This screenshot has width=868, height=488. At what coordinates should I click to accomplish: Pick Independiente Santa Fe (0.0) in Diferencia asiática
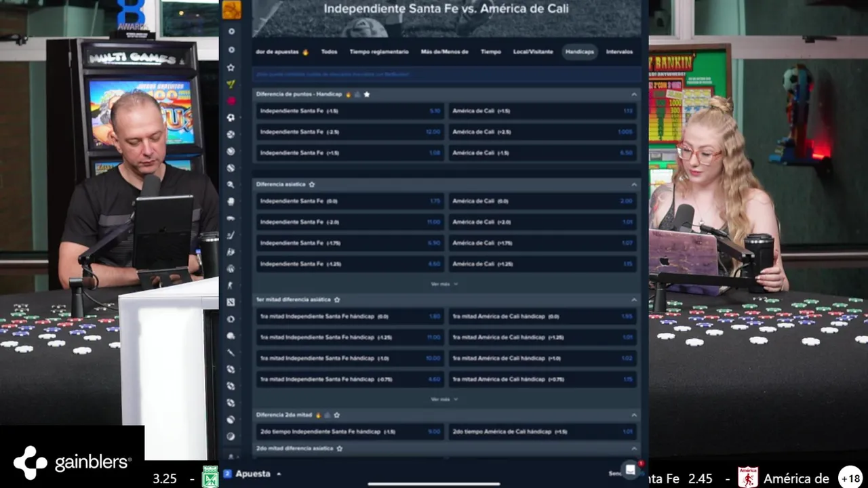point(350,201)
